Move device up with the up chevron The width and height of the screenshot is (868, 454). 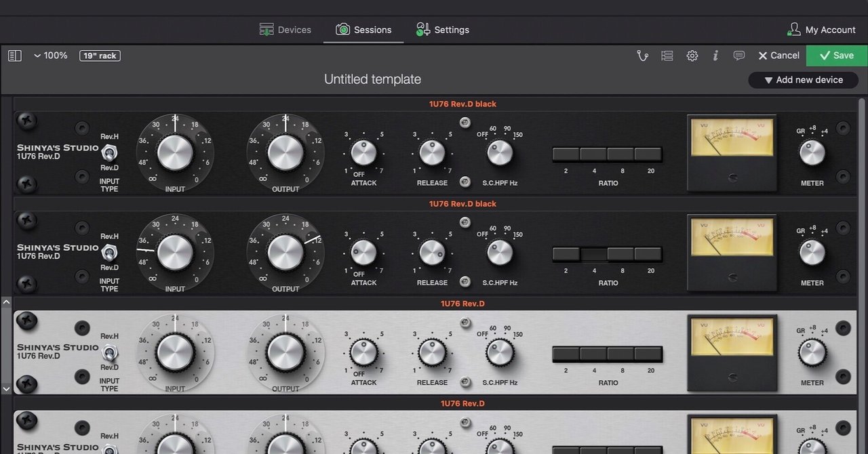(6, 302)
